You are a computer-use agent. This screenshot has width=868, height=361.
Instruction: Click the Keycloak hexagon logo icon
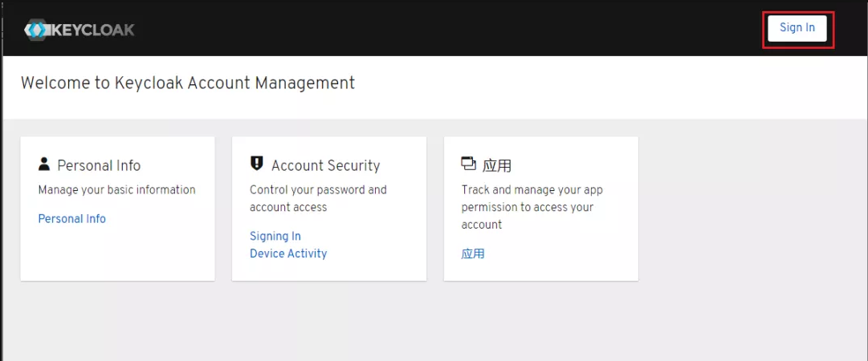(37, 30)
